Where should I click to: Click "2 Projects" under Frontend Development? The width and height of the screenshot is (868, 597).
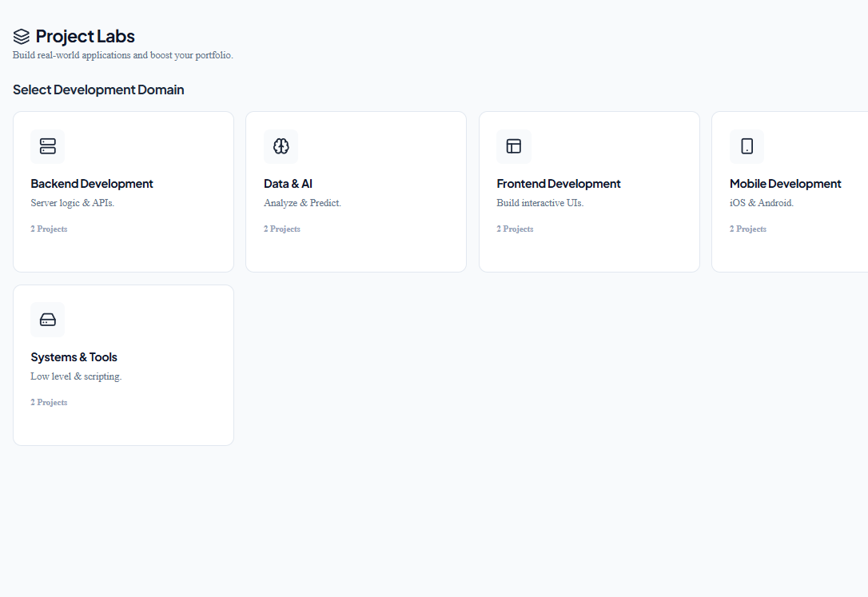click(515, 229)
